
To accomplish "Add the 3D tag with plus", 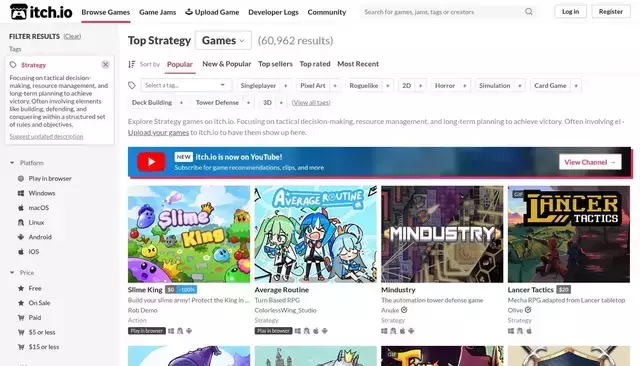I will (281, 102).
